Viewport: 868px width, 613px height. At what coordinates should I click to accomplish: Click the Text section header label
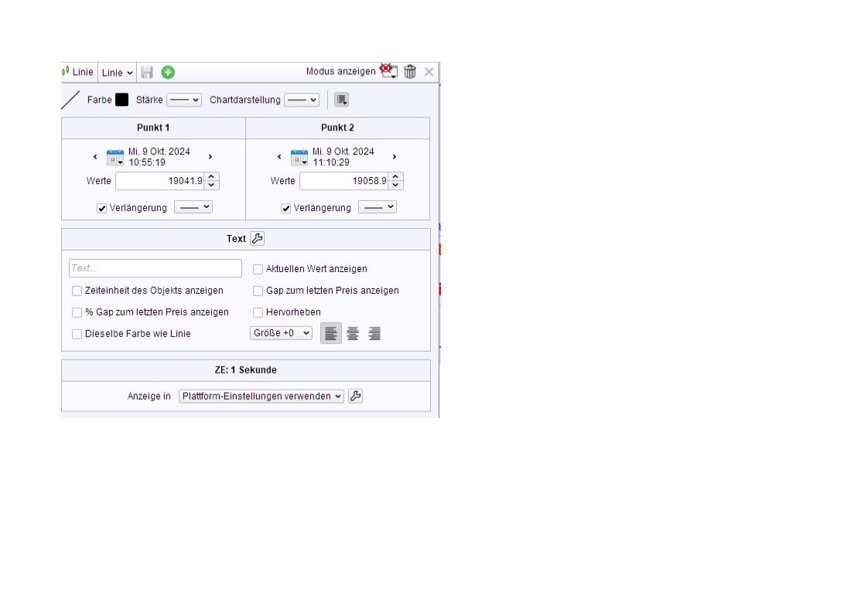(236, 239)
